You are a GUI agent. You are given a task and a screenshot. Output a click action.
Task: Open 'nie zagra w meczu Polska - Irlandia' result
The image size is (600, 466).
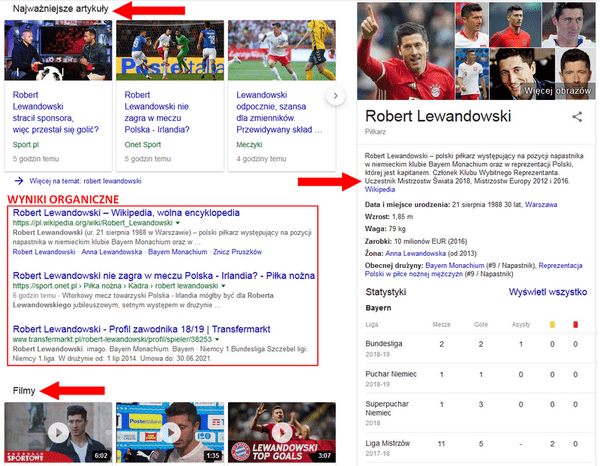[164, 275]
